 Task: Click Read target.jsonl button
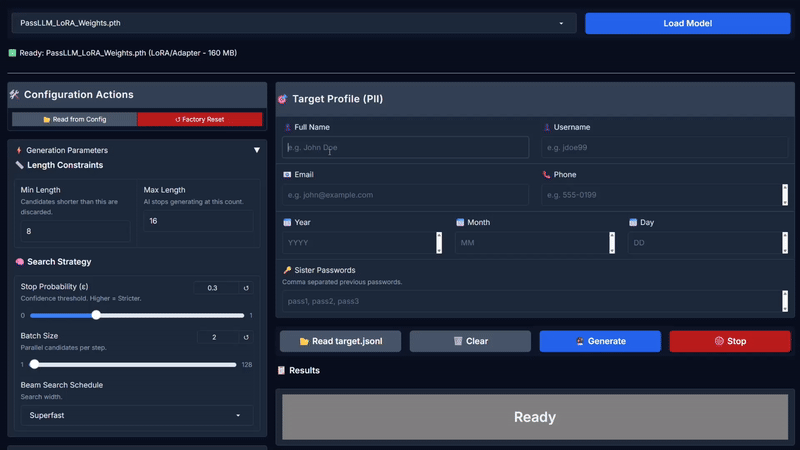click(x=340, y=341)
